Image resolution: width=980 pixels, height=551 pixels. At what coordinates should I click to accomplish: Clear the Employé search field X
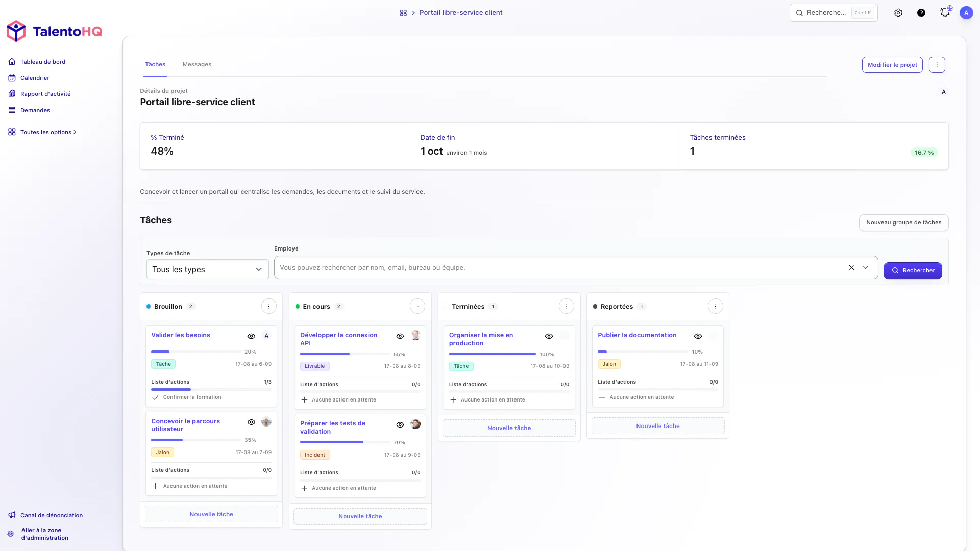[851, 268]
